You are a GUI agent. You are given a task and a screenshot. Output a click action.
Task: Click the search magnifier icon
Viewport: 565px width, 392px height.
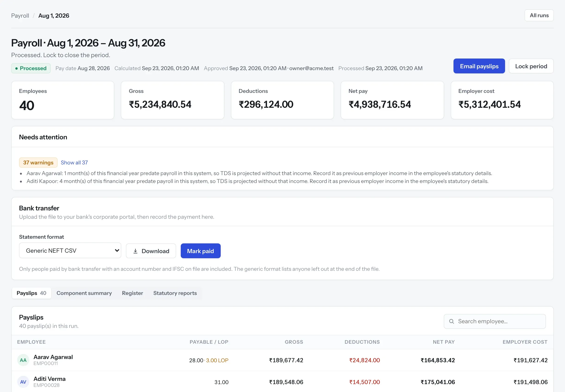[451, 321]
